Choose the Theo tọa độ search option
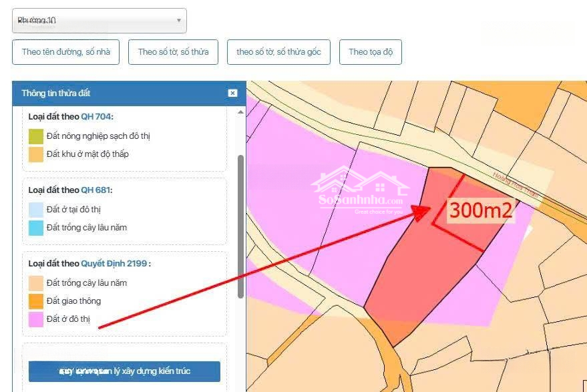The width and height of the screenshot is (587, 392). point(370,52)
